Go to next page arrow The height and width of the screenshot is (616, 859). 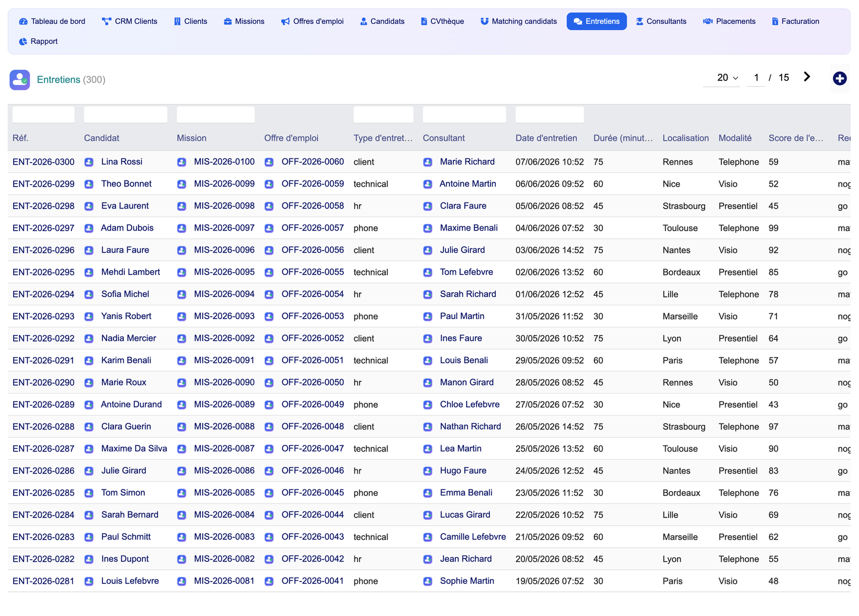pos(807,77)
